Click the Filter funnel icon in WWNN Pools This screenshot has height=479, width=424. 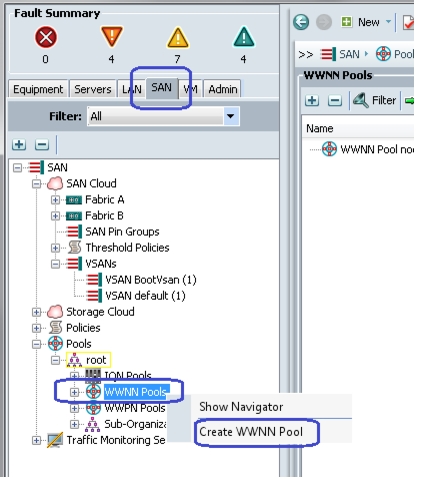click(x=361, y=100)
